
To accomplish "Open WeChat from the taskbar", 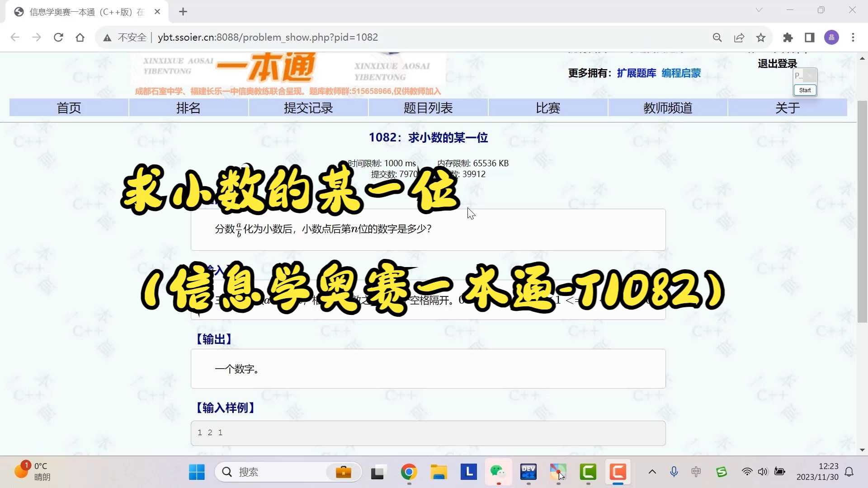I will 499,472.
